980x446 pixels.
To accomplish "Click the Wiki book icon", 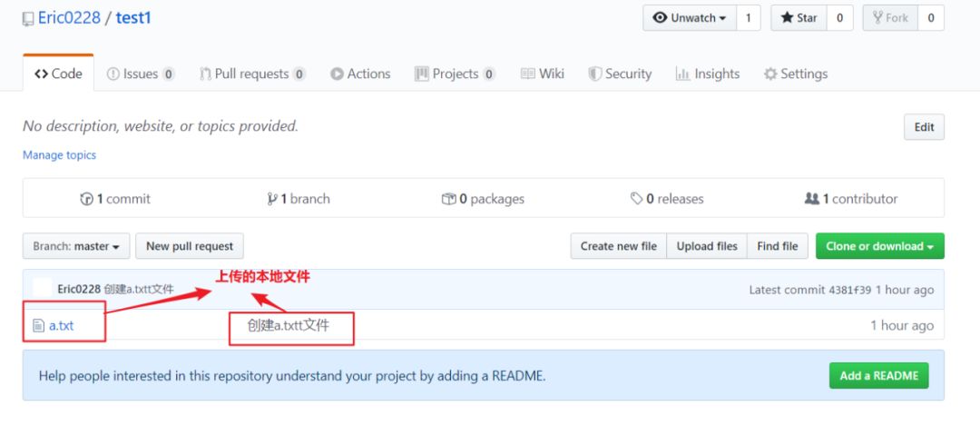I will 528,74.
